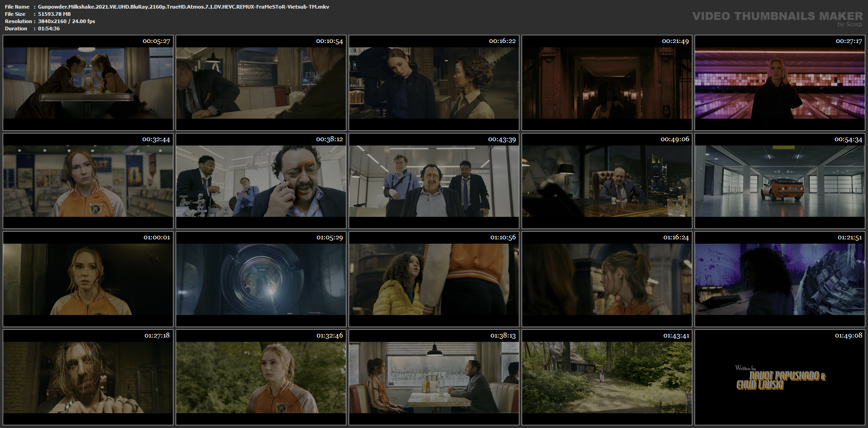
Task: Click the timestamp 00:27:17
Action: coord(849,41)
